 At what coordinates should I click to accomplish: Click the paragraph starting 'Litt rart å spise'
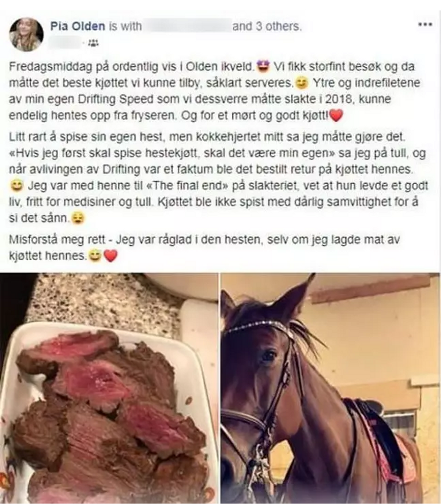click(218, 177)
